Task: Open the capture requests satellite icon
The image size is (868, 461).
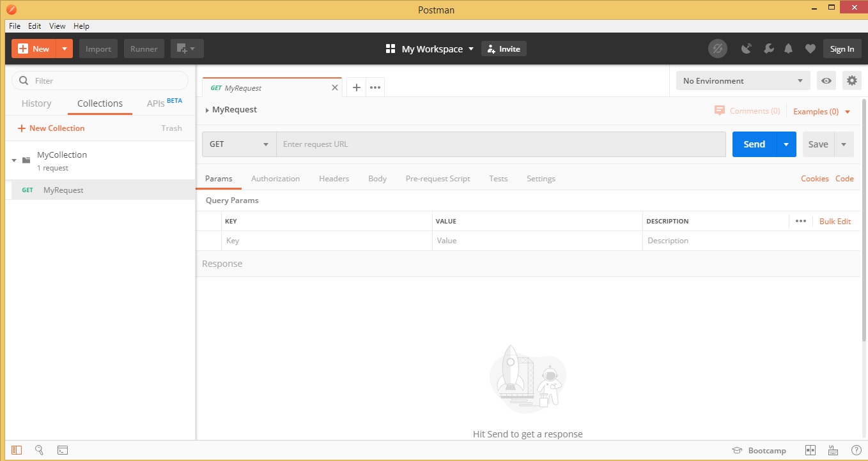Action: (746, 49)
